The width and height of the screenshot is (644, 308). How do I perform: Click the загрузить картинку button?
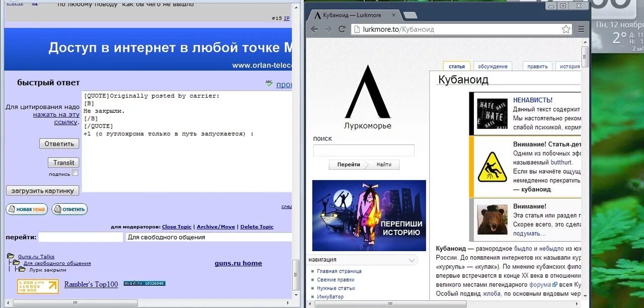click(43, 191)
